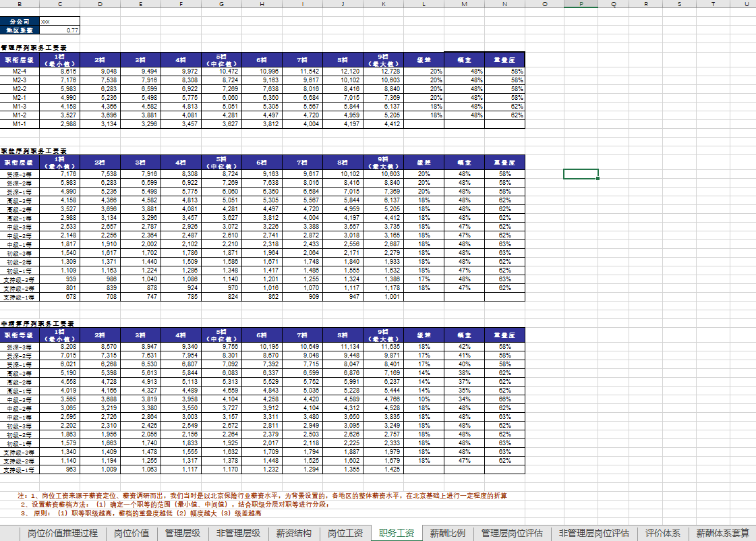Select column G header
The width and height of the screenshot is (756, 541).
[x=221, y=4]
